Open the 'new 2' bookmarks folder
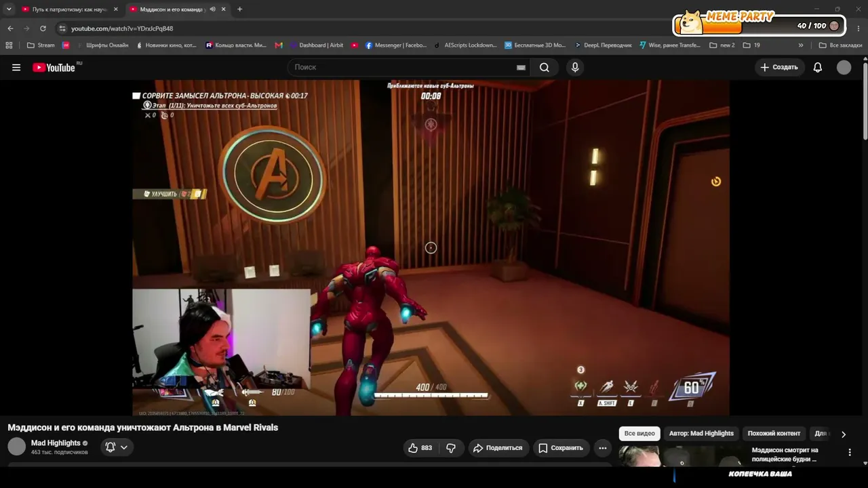 pyautogui.click(x=722, y=45)
